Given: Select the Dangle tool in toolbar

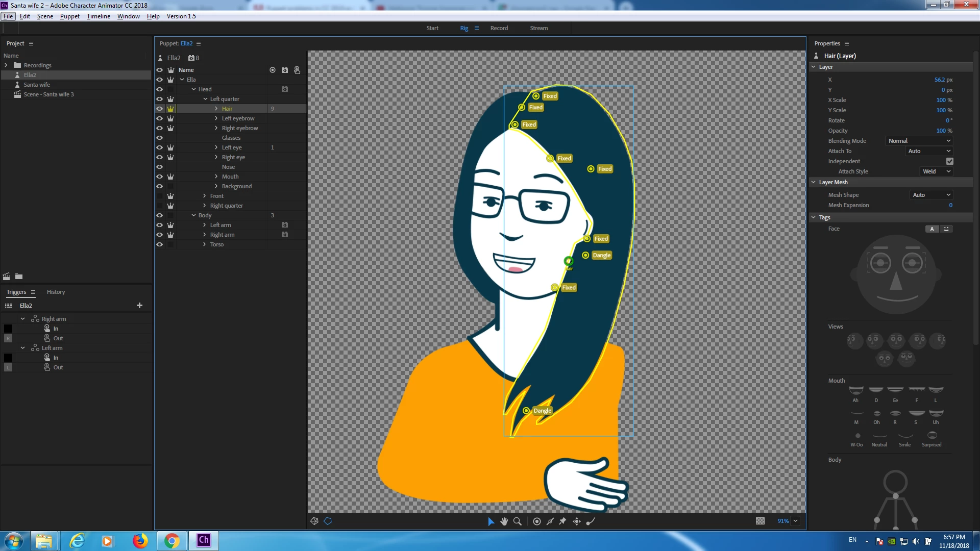Looking at the screenshot, I should pos(591,521).
